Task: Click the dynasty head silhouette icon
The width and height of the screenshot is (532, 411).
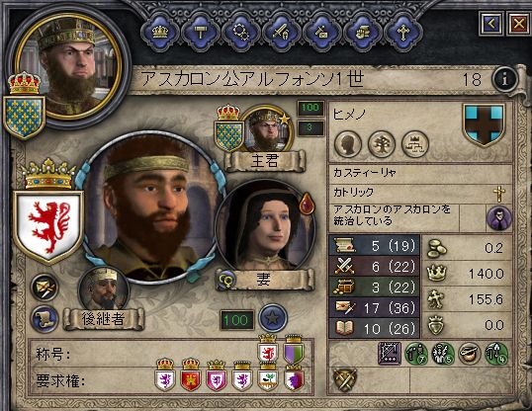Action: pyautogui.click(x=348, y=144)
